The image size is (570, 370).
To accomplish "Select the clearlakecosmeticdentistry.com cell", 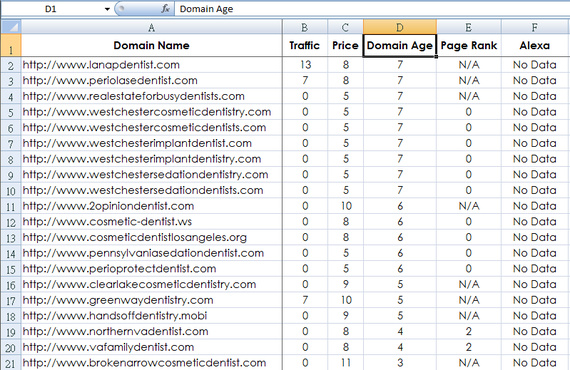I will click(152, 284).
